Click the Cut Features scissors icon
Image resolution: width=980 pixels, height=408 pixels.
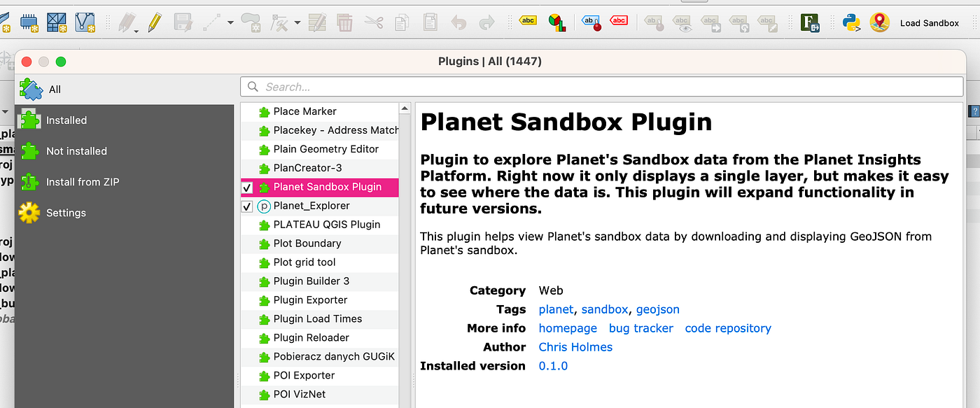point(374,22)
